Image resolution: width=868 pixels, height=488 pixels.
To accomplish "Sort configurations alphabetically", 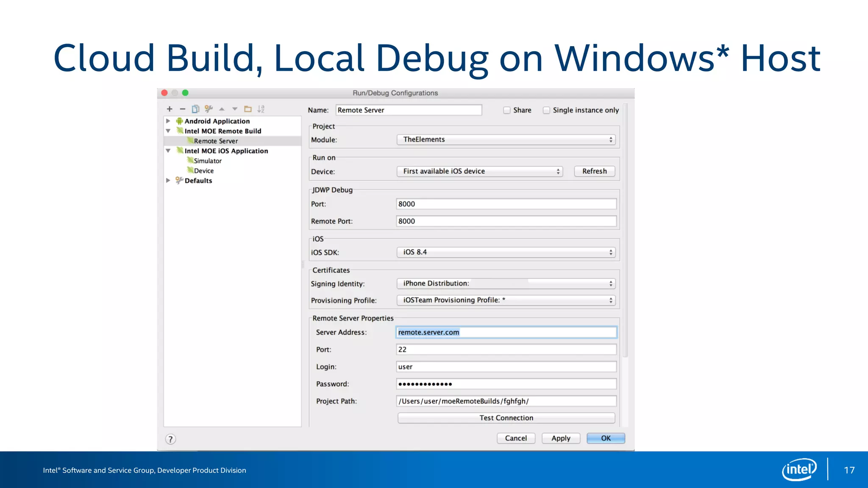I will pos(261,109).
